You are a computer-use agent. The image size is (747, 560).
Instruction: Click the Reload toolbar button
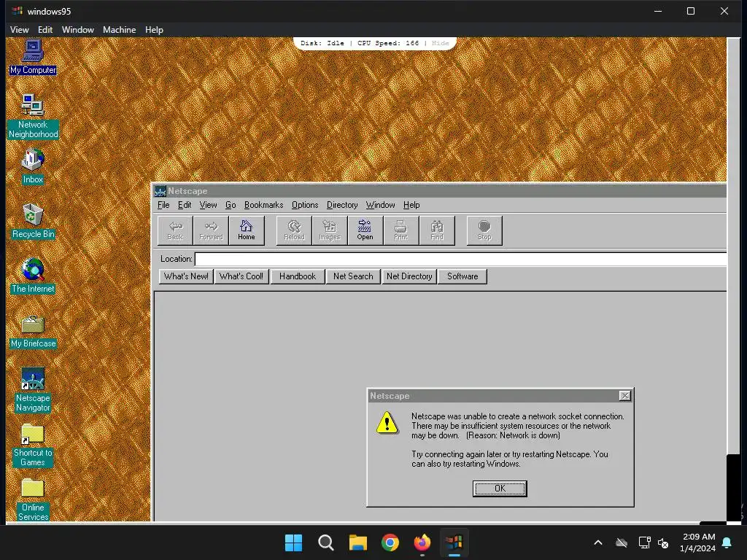(294, 230)
